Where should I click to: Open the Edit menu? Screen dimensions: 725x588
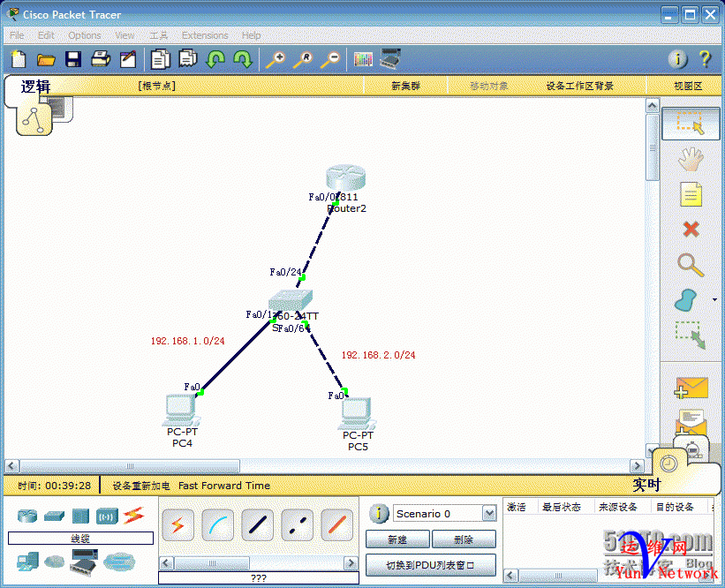pyautogui.click(x=46, y=35)
